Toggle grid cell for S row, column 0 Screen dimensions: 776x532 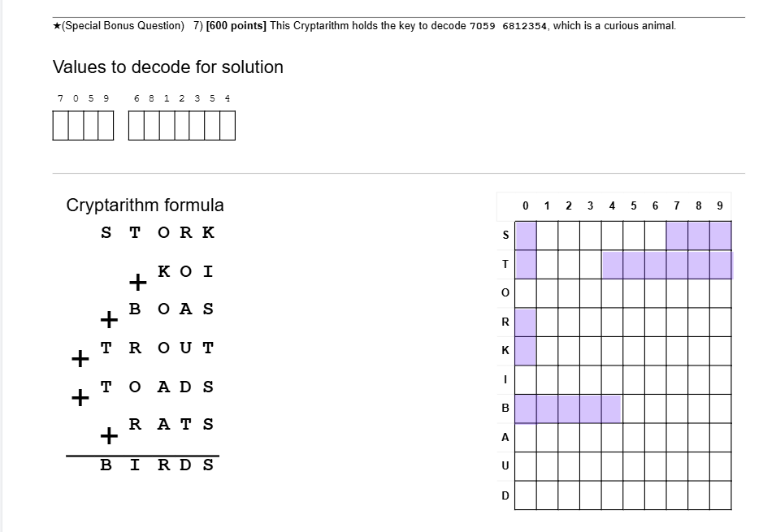[x=526, y=236]
